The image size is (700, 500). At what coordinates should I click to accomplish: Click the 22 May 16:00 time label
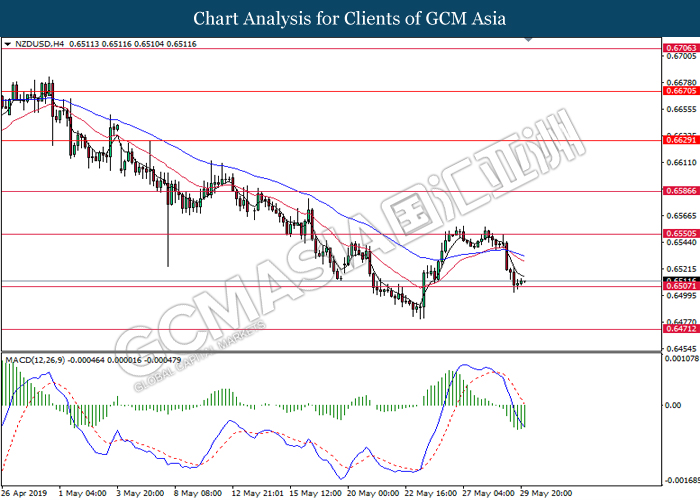[x=431, y=493]
